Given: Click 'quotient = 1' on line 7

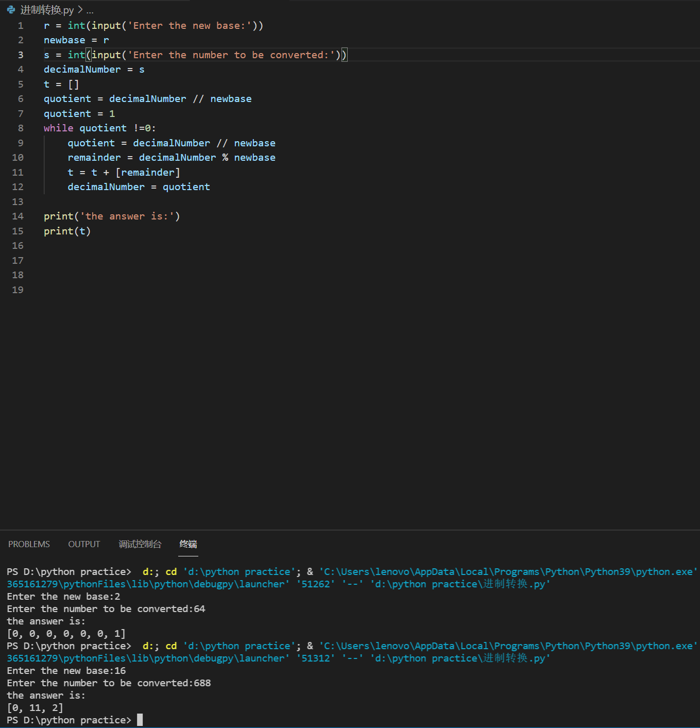Looking at the screenshot, I should tap(79, 114).
